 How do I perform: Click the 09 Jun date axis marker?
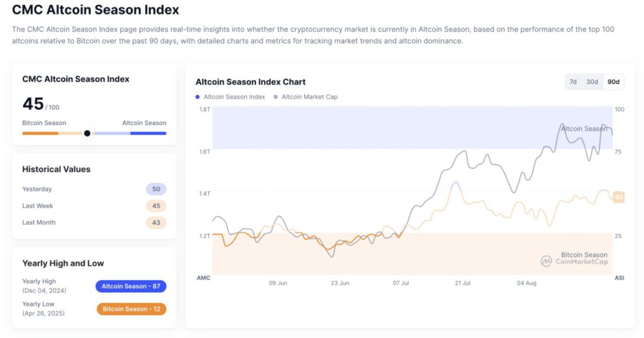(x=278, y=283)
